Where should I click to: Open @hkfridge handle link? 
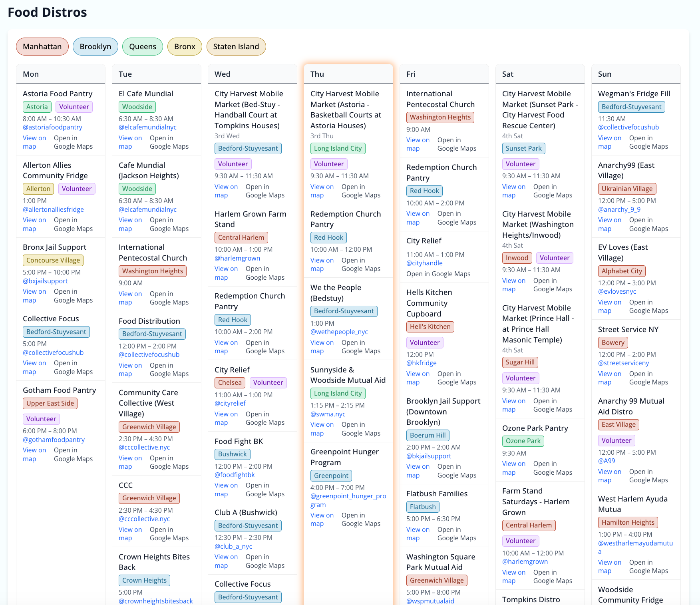(422, 363)
